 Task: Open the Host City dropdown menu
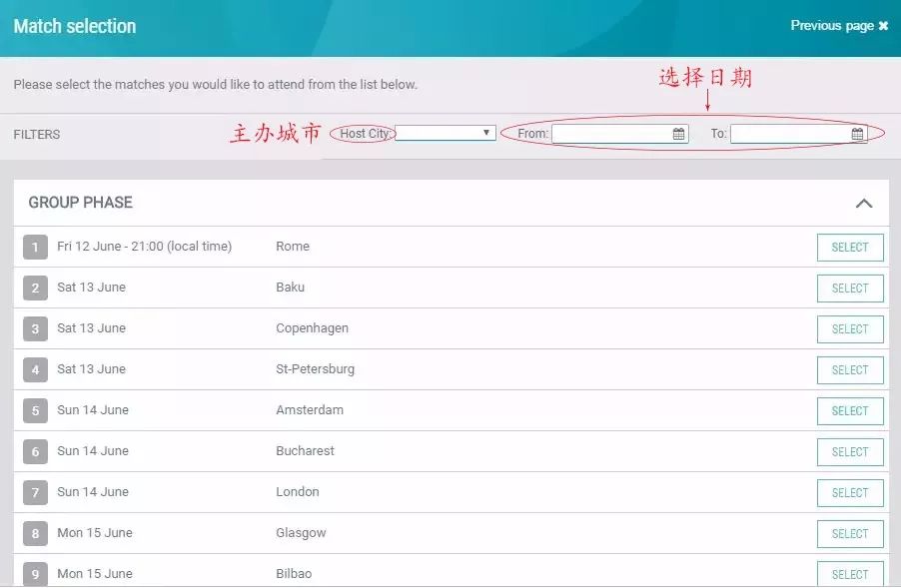coord(448,132)
